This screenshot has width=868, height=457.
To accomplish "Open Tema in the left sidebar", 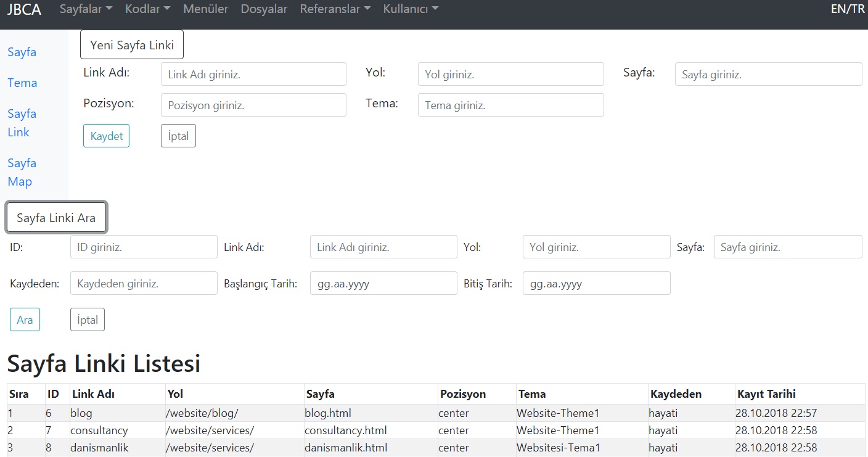I will point(22,83).
